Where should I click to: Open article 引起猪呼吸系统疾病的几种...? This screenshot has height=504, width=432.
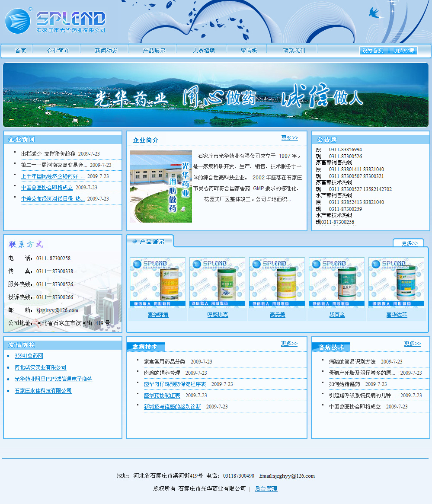click(362, 396)
